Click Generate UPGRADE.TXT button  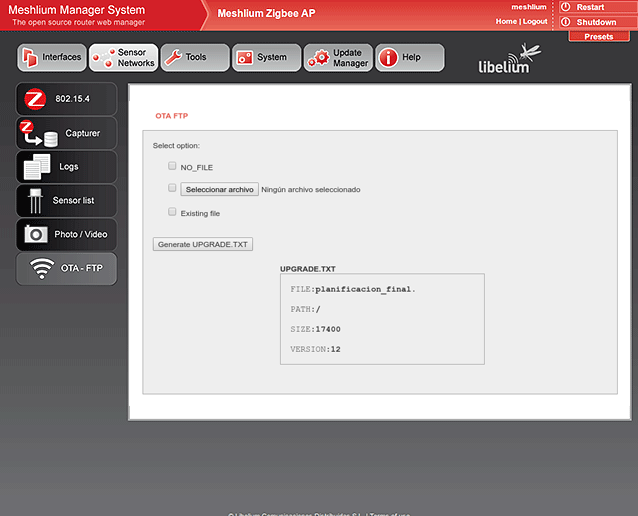click(x=203, y=244)
